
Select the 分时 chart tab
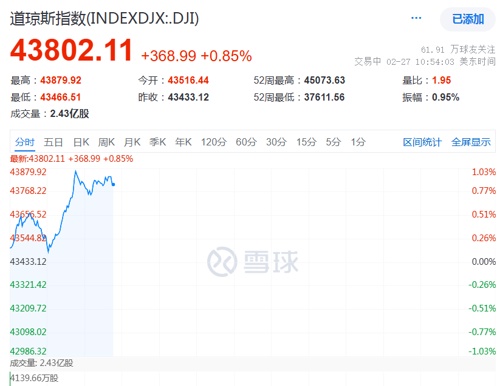pyautogui.click(x=25, y=142)
